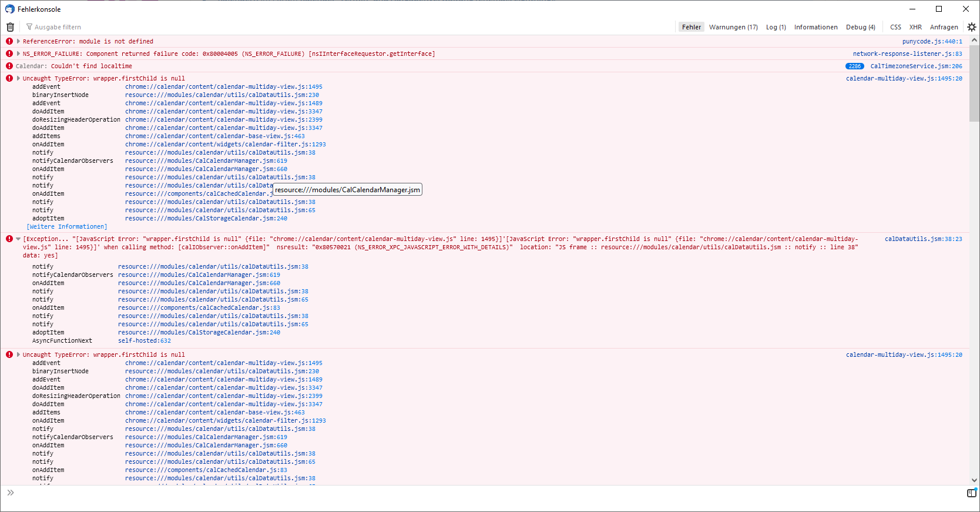
Task: Open the punycode.js:440:1 source link
Action: tap(932, 42)
